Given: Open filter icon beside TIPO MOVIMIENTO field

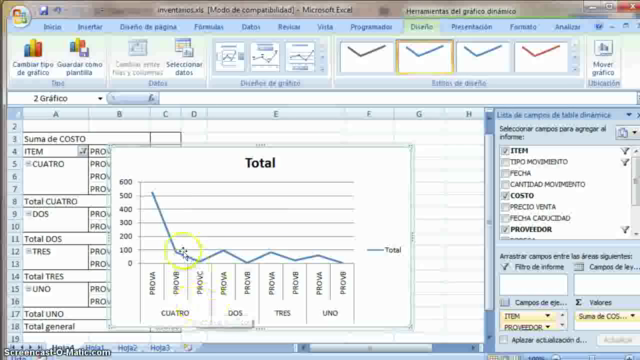Looking at the screenshot, I should [625, 162].
